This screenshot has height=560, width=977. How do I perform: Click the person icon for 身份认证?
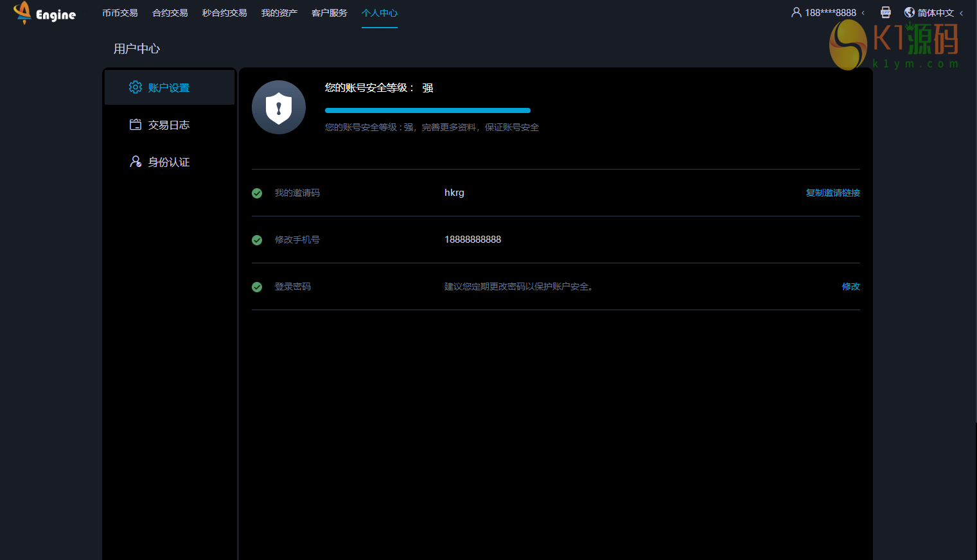pyautogui.click(x=136, y=162)
